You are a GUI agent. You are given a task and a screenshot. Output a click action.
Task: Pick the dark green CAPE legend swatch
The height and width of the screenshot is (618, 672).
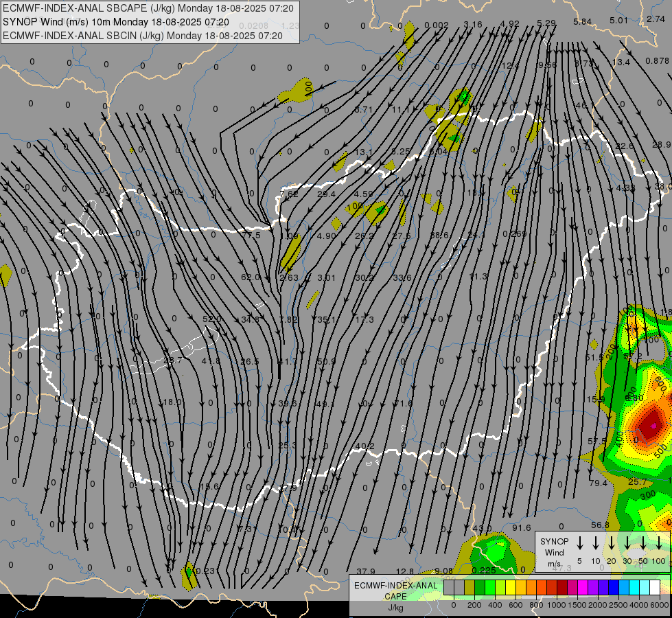(x=480, y=588)
